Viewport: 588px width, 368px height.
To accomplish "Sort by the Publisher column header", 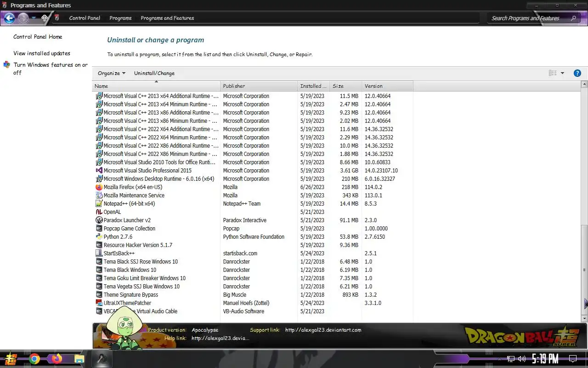I will (x=259, y=86).
